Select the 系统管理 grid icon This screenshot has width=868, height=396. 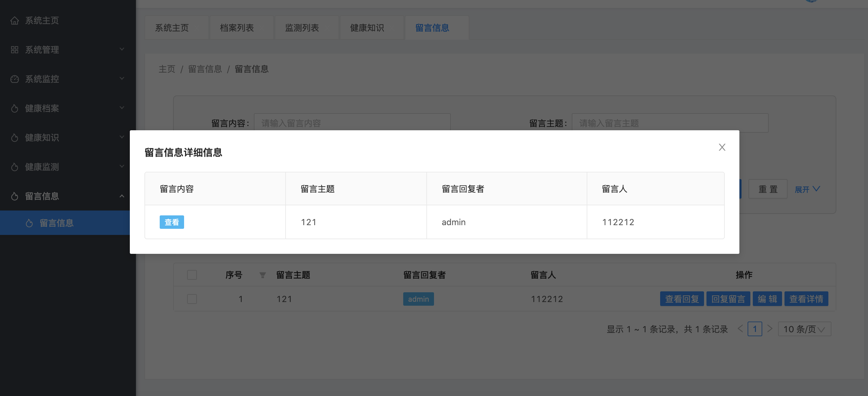click(x=15, y=50)
